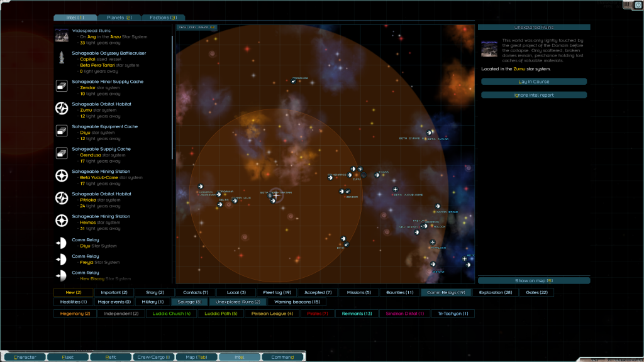Toggle the Salvage filter tag
The height and width of the screenshot is (362, 644).
(189, 302)
